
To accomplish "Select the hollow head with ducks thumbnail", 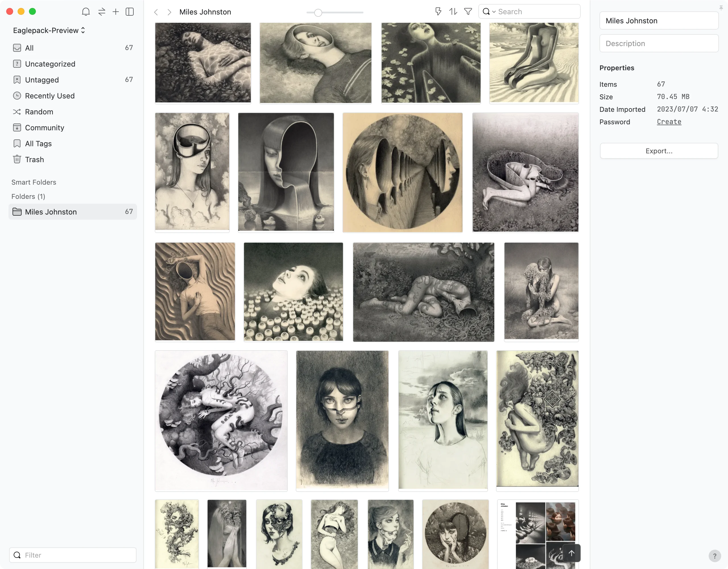I will pyautogui.click(x=286, y=172).
